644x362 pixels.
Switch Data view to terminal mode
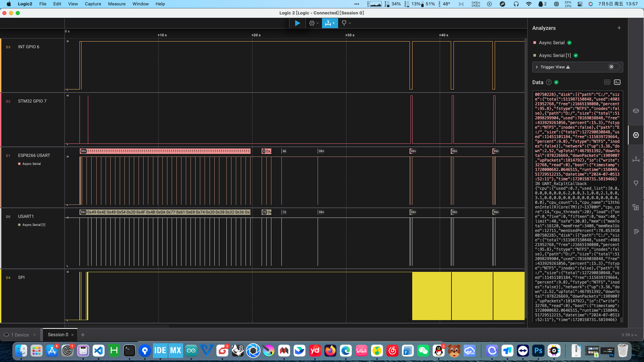(x=617, y=82)
